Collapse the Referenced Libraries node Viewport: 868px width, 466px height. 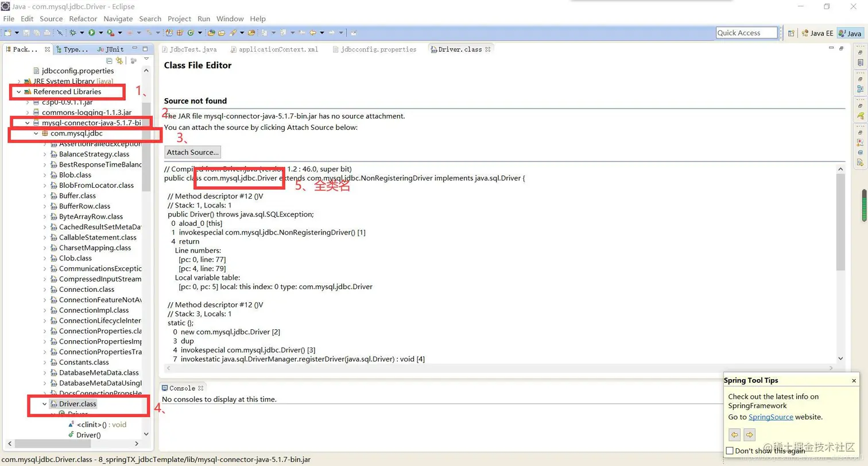(x=18, y=92)
